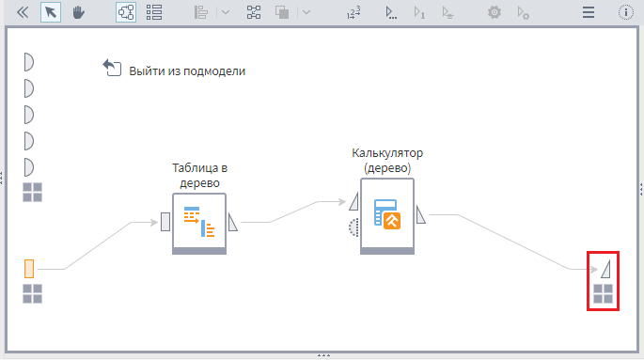Screen dimensions: 644x360
Task: Click the run single node icon
Action: (419, 12)
